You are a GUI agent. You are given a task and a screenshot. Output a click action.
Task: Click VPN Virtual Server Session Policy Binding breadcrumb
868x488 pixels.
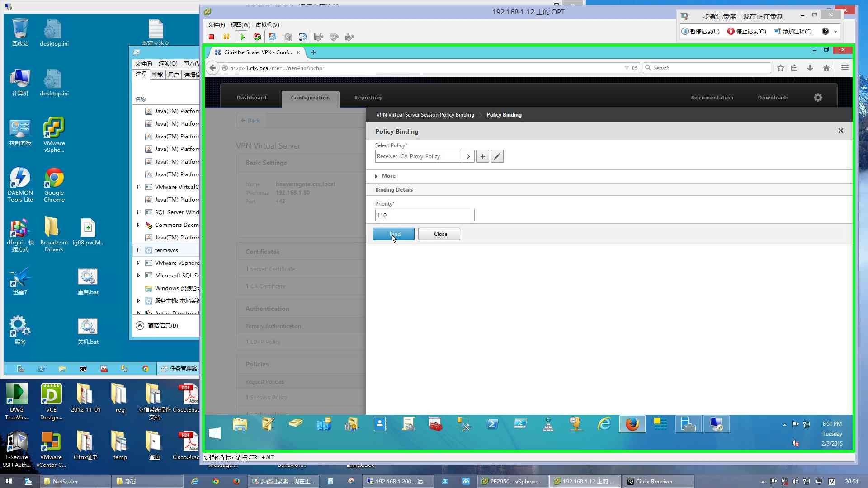pyautogui.click(x=425, y=115)
